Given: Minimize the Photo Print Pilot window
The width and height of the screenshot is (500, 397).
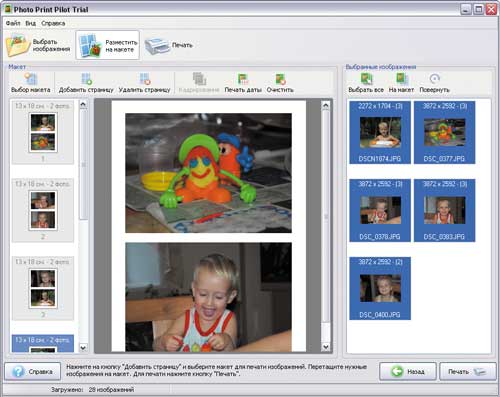Looking at the screenshot, I should [x=466, y=9].
